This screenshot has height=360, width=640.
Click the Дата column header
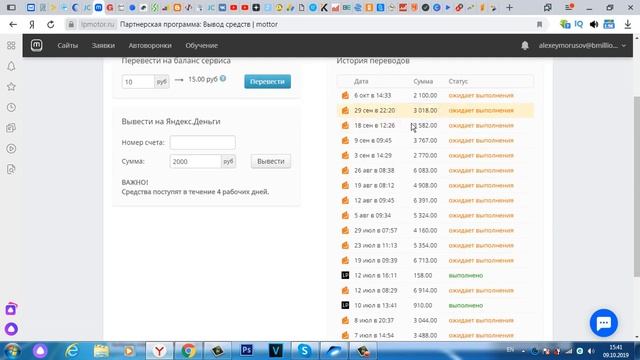(361, 81)
